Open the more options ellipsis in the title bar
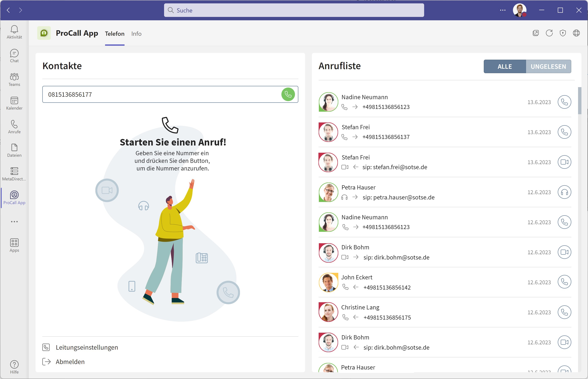Viewport: 588px width, 379px height. [503, 10]
